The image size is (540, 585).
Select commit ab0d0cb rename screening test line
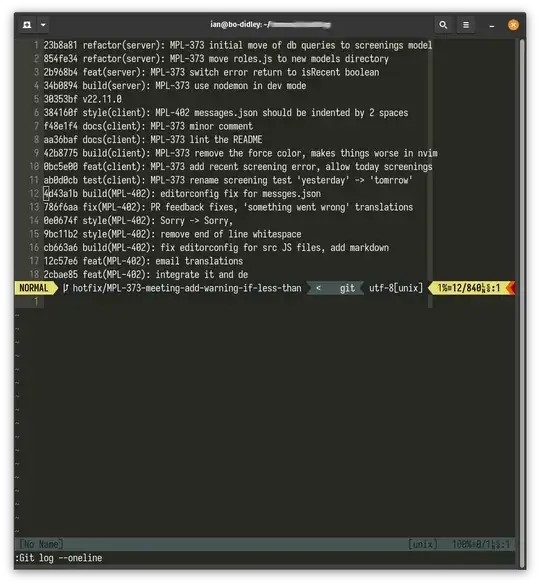[x=228, y=180]
